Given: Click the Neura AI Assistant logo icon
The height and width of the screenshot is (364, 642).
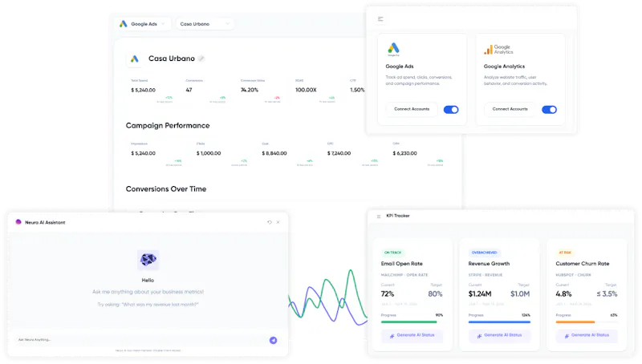Looking at the screenshot, I should (18, 222).
